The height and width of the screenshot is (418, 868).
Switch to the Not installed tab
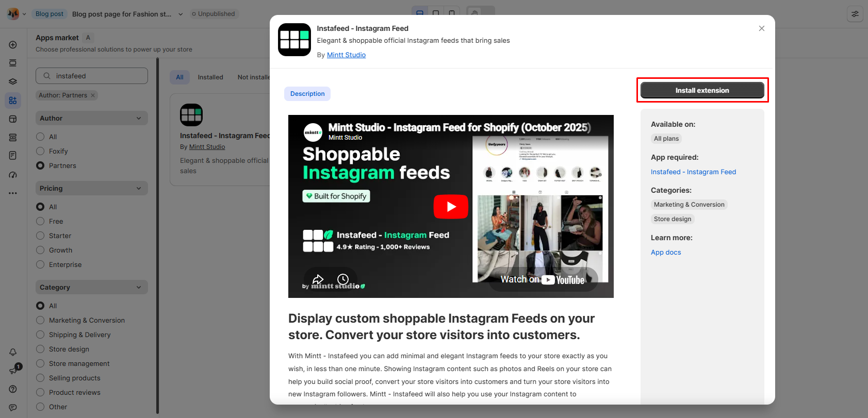[x=253, y=77]
